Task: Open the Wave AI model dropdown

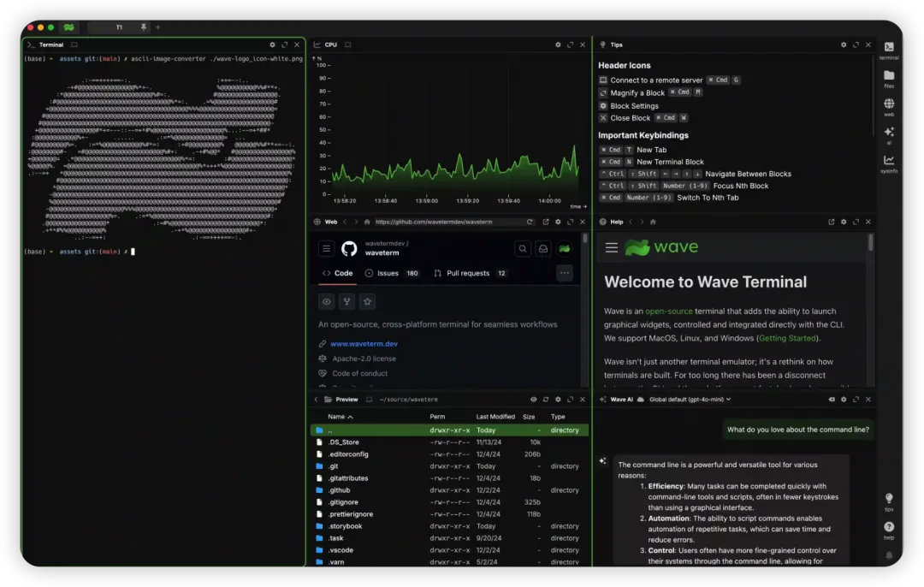Action: pyautogui.click(x=690, y=400)
